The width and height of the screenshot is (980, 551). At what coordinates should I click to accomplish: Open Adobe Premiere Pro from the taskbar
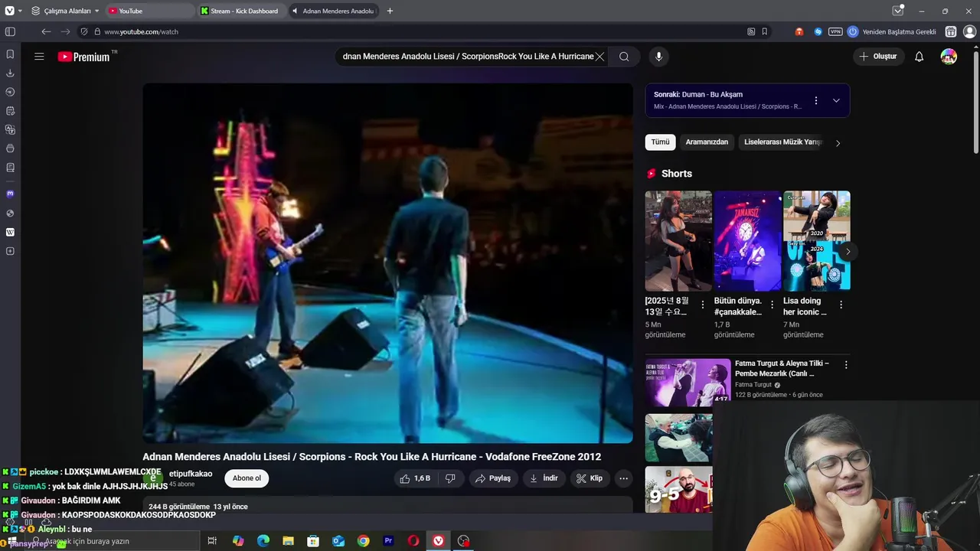coord(388,541)
